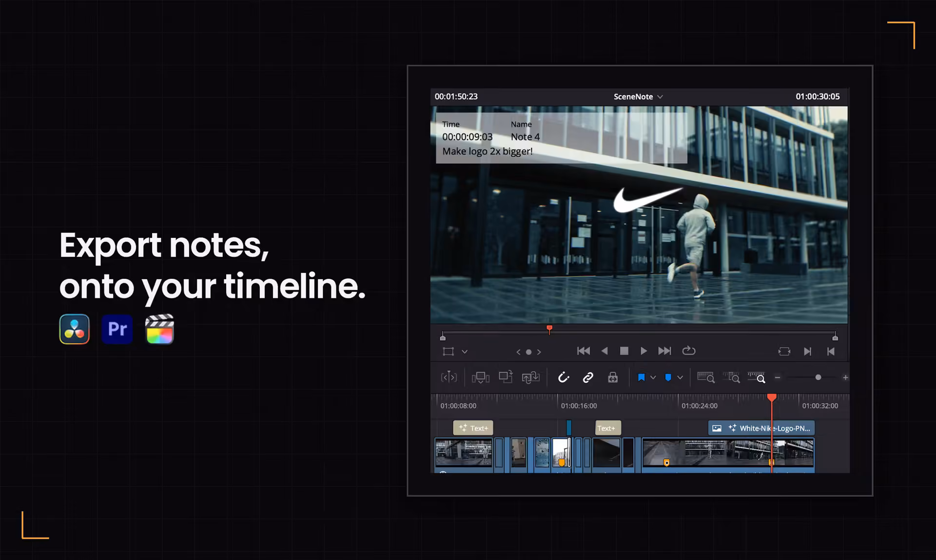
Task: Select the trim edit mode tool
Action: click(x=449, y=377)
